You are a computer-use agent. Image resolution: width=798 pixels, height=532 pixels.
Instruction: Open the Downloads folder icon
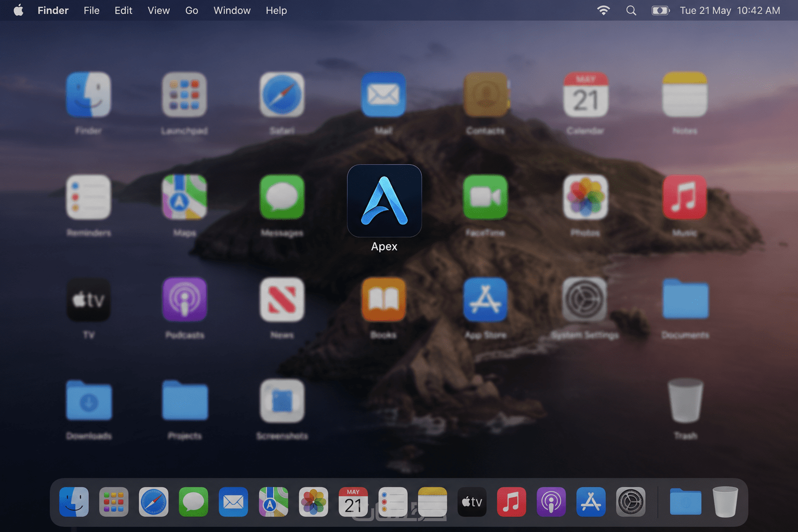[89, 400]
